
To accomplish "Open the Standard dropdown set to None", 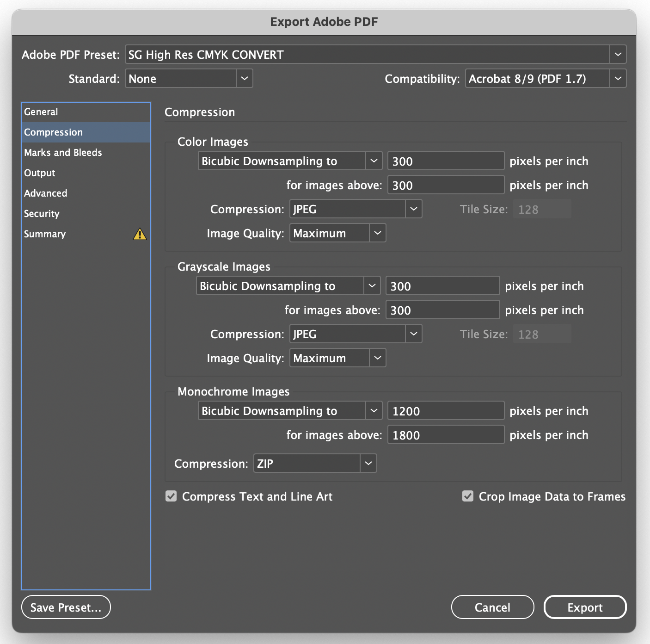I will pos(189,79).
